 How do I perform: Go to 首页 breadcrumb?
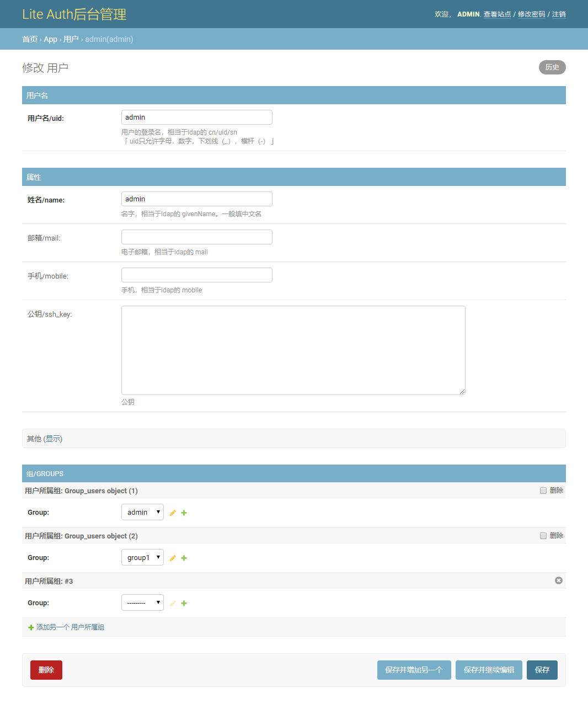click(30, 39)
